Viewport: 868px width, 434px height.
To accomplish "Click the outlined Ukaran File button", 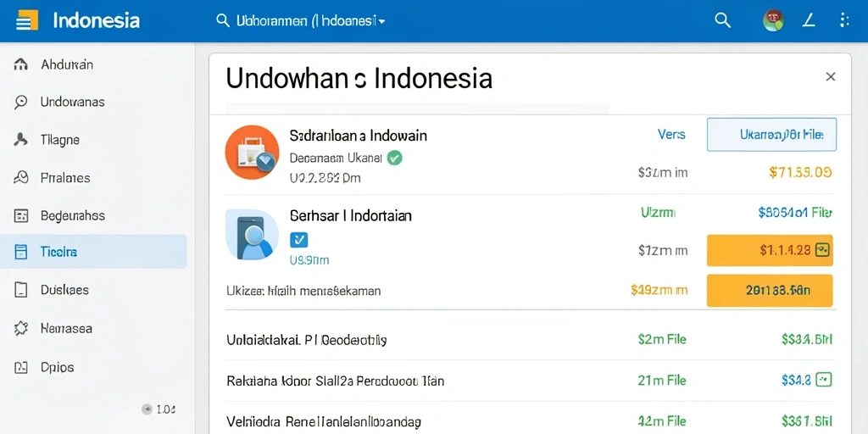I will (x=771, y=135).
